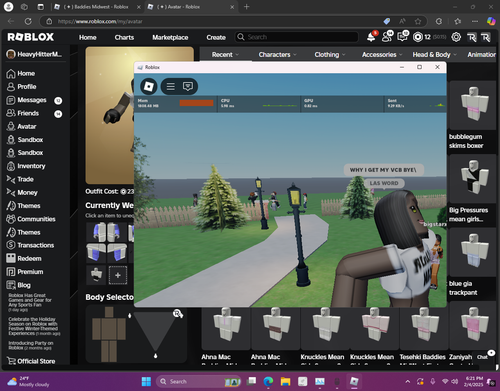
Task: Open the notifications bell icon
Action: click(x=371, y=37)
